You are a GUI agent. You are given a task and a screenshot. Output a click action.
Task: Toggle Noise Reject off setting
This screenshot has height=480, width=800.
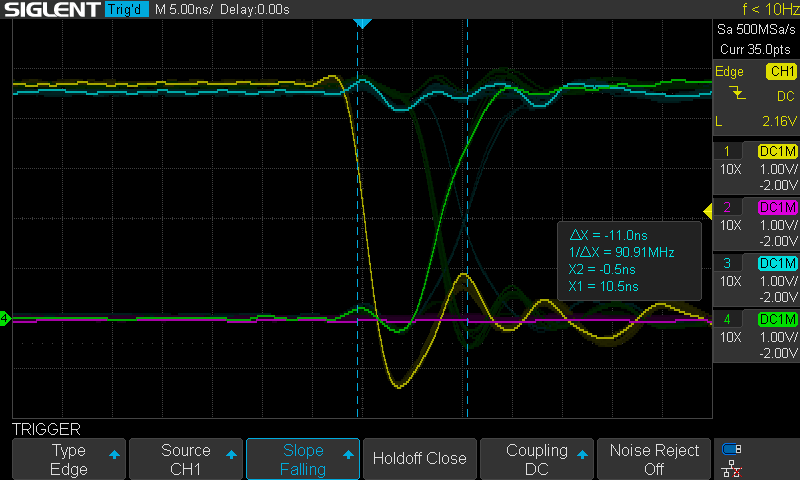[x=654, y=459]
